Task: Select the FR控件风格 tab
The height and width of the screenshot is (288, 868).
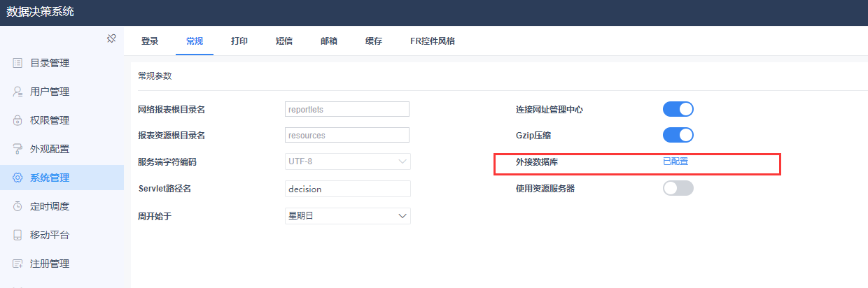Action: pos(433,41)
